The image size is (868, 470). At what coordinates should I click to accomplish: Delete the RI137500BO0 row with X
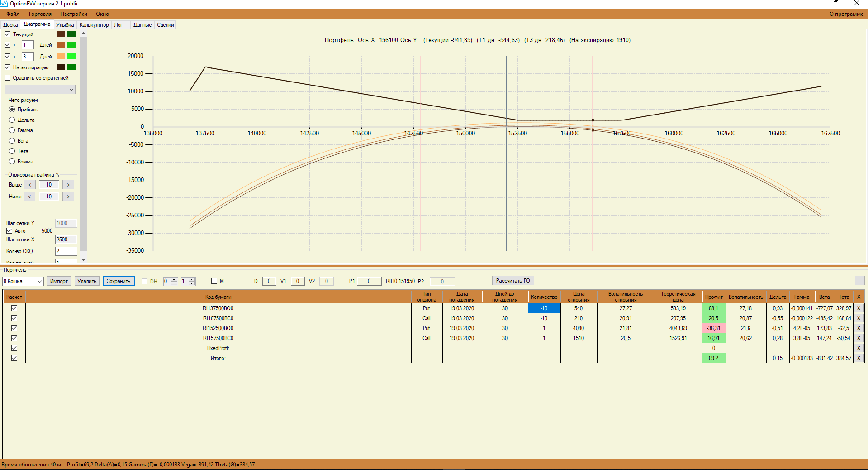pos(859,308)
